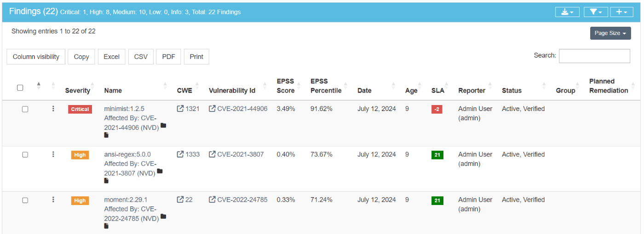Open the download findings dropdown icon
The image size is (644, 234).
[567, 12]
